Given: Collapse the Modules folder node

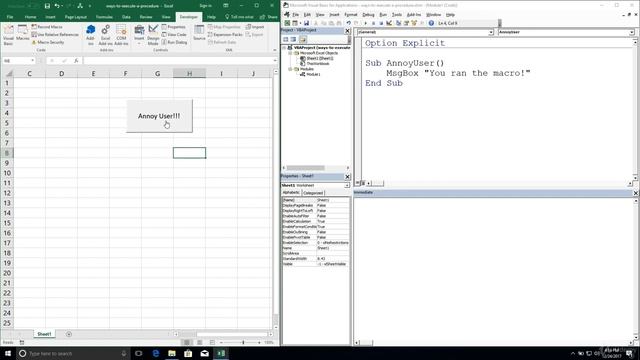Looking at the screenshot, I should (x=290, y=69).
